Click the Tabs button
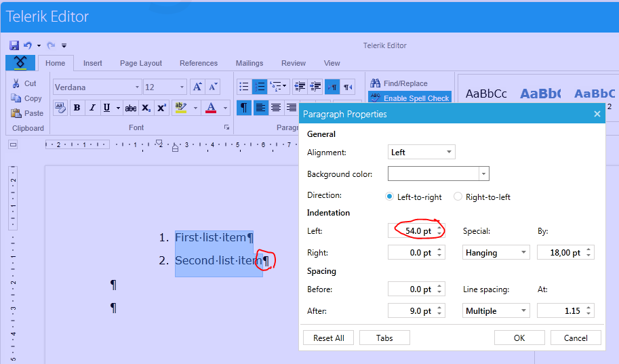The height and width of the screenshot is (364, 619). point(384,338)
